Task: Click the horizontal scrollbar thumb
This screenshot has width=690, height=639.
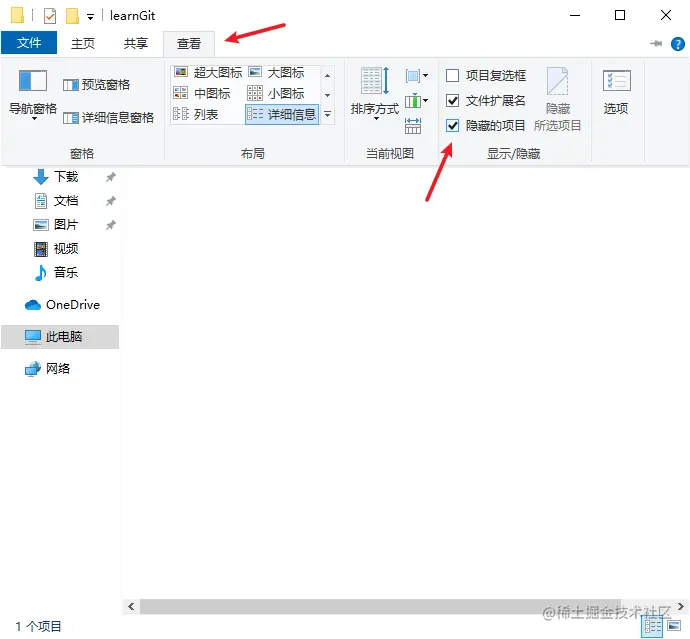Action: tap(380, 606)
